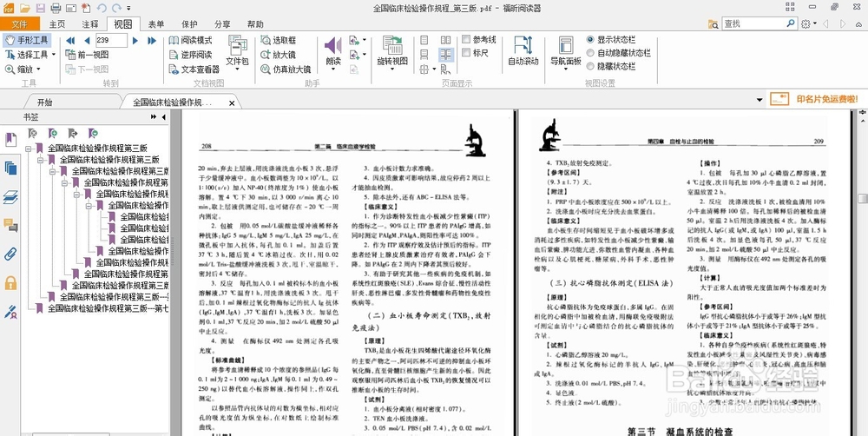The height and width of the screenshot is (436, 868).
Task: Click the redo arrow in quick access toolbar
Action: pos(116,8)
